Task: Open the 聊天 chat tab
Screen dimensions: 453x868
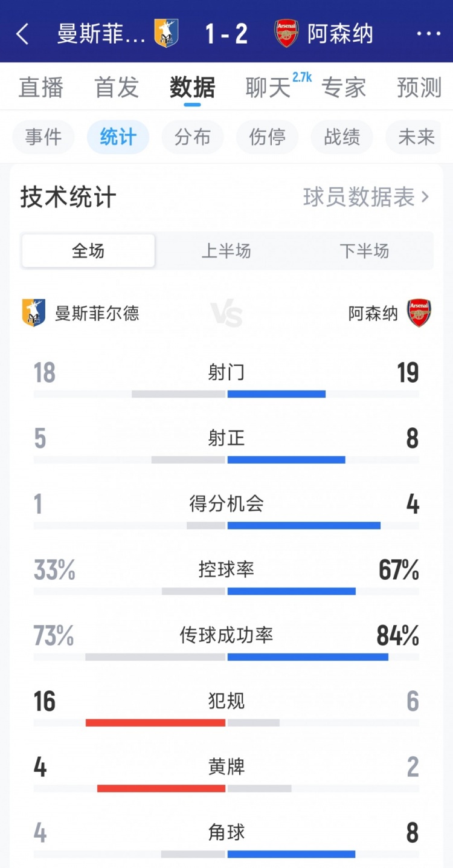Action: [x=268, y=88]
